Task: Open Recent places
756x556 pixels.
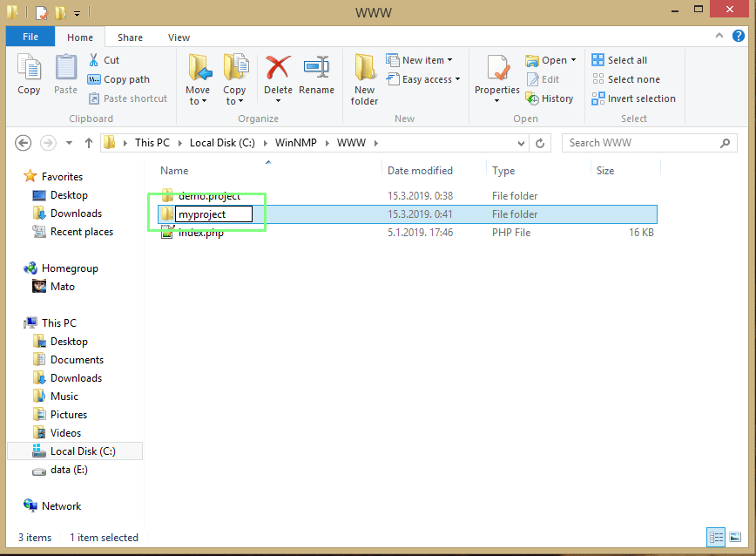Action: [82, 232]
